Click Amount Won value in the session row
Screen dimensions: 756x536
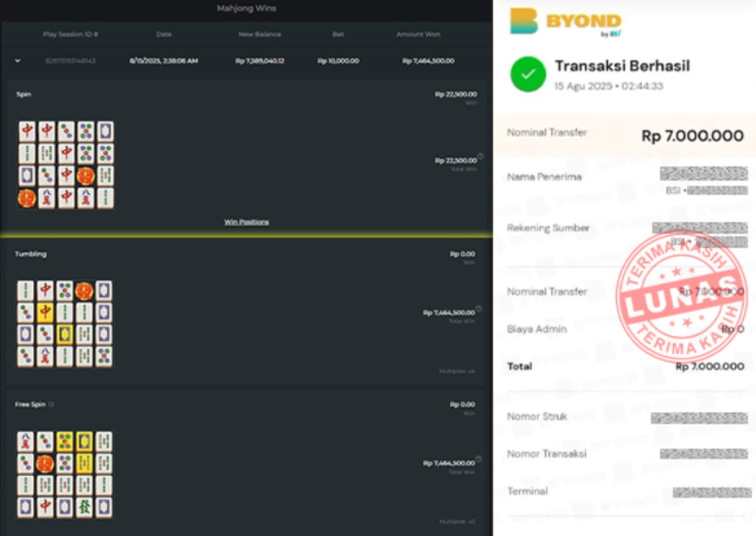[428, 61]
